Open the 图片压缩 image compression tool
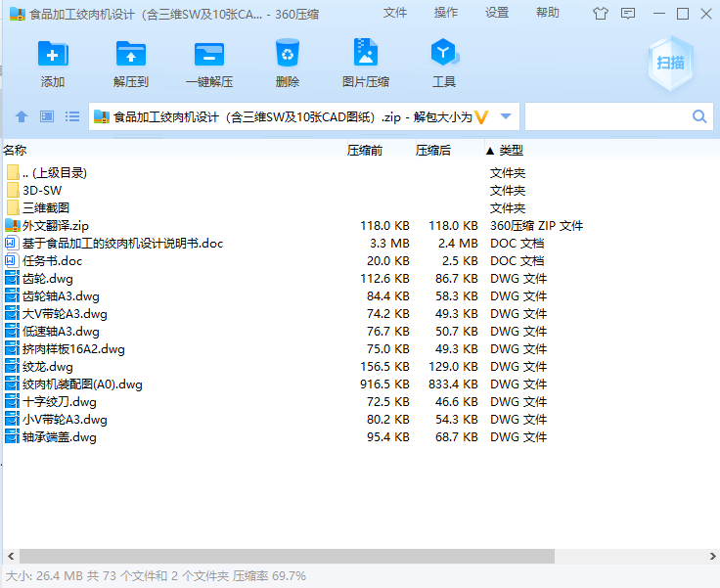The height and width of the screenshot is (588, 720). coord(366,53)
